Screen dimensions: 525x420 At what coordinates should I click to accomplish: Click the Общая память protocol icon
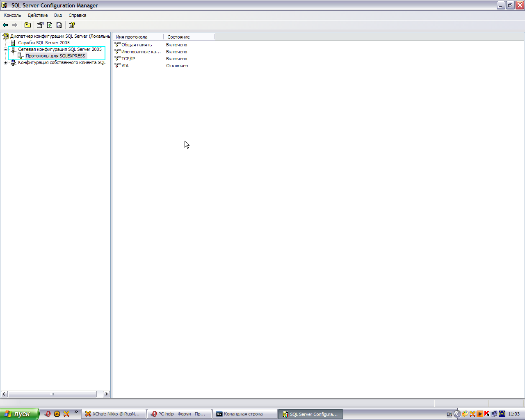(x=118, y=45)
